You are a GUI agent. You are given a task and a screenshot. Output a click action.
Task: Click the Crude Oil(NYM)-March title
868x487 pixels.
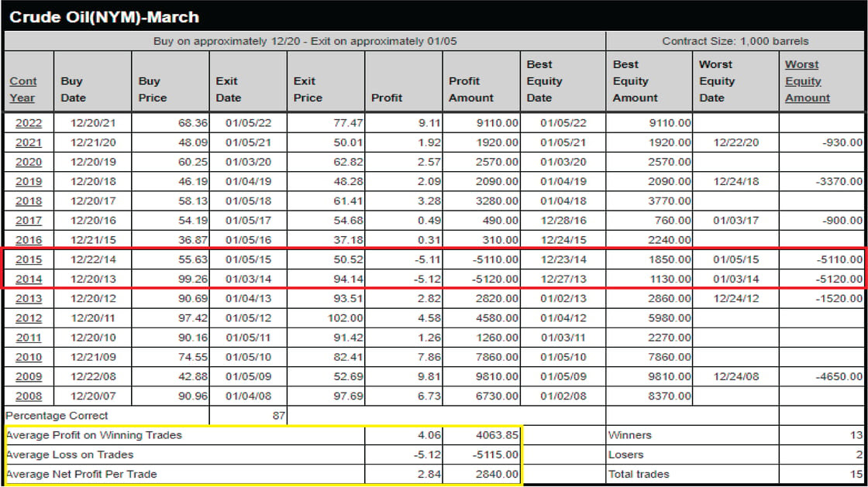(104, 16)
